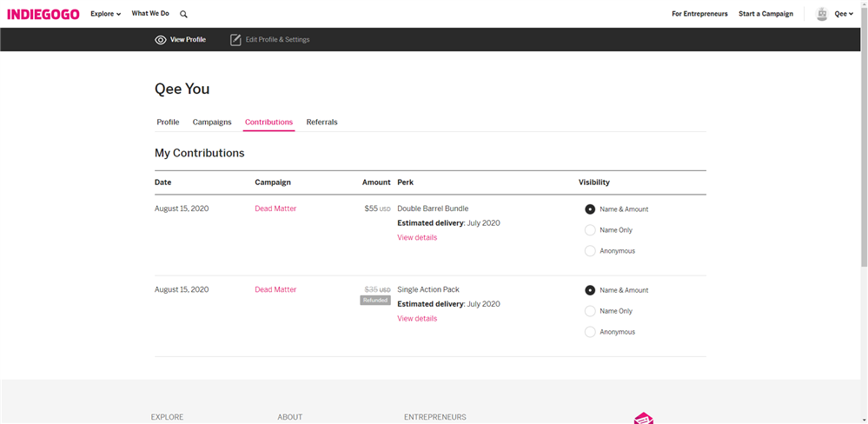Select Name & Amount for Single Action Pack

point(590,290)
